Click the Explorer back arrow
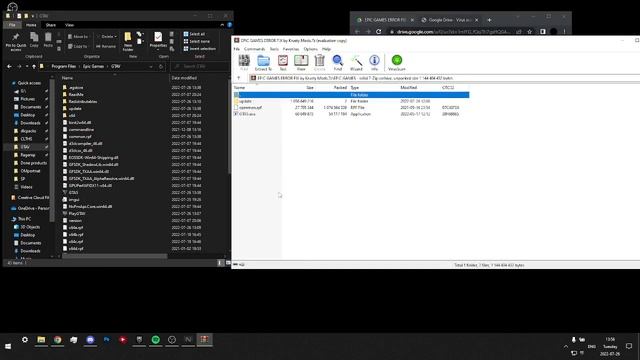640x360 pixels. coord(9,66)
